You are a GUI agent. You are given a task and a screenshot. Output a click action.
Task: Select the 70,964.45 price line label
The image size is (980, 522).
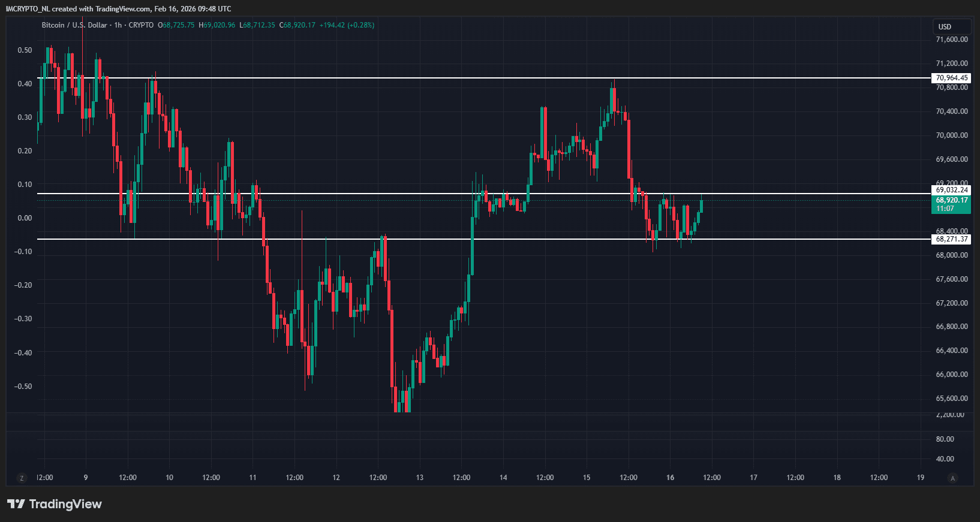point(951,78)
